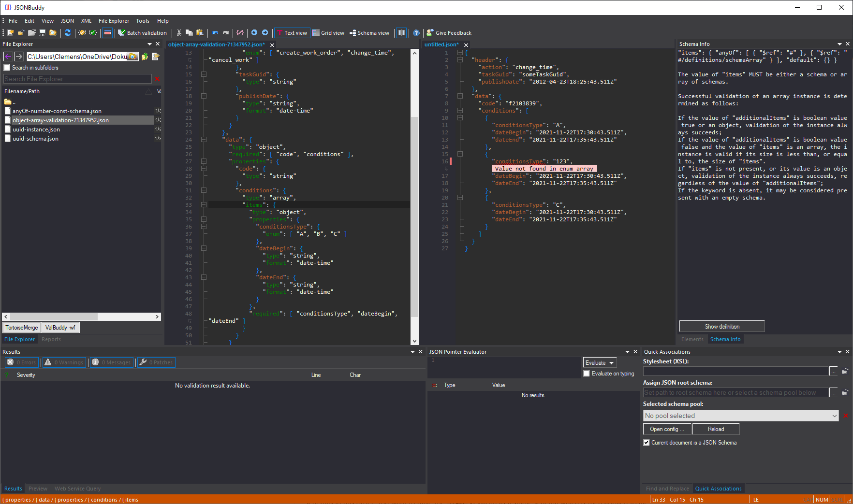Click the save (floppy disk) toolbar icon

click(x=43, y=33)
